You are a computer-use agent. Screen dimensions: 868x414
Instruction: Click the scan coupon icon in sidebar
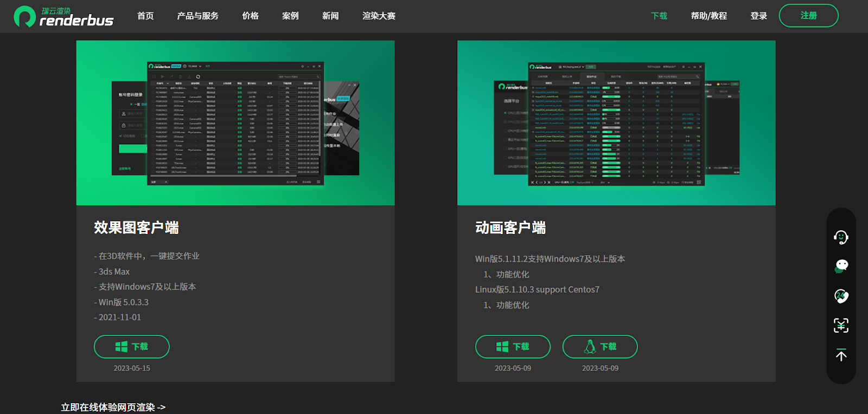tap(841, 326)
